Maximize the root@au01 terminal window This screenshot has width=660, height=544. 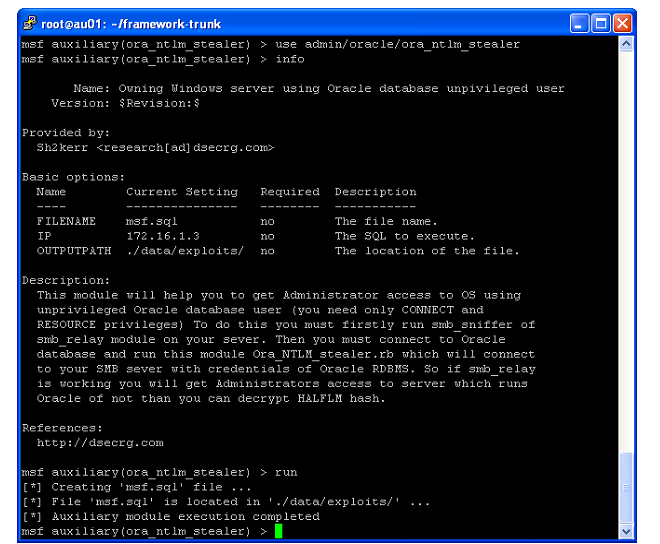(x=601, y=23)
